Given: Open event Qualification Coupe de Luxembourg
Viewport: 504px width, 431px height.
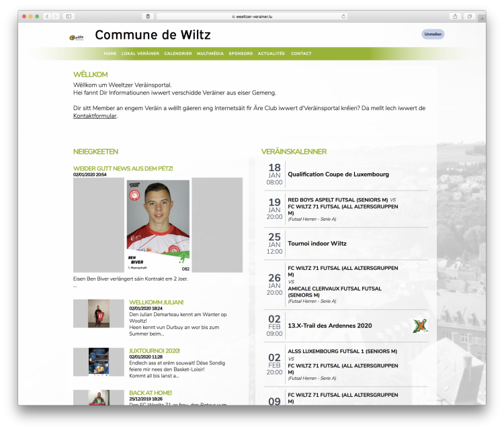Looking at the screenshot, I should click(x=338, y=175).
